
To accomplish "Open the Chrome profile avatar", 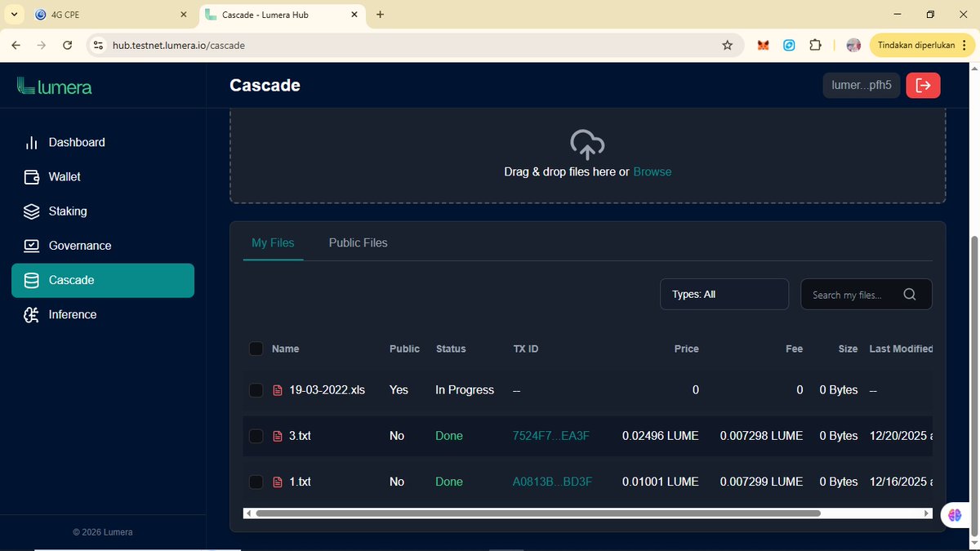I will tap(853, 46).
